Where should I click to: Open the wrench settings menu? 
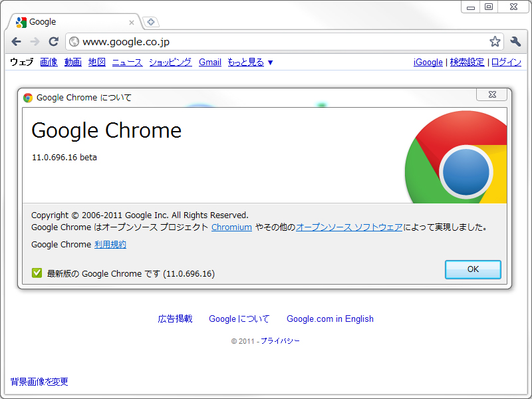(515, 41)
